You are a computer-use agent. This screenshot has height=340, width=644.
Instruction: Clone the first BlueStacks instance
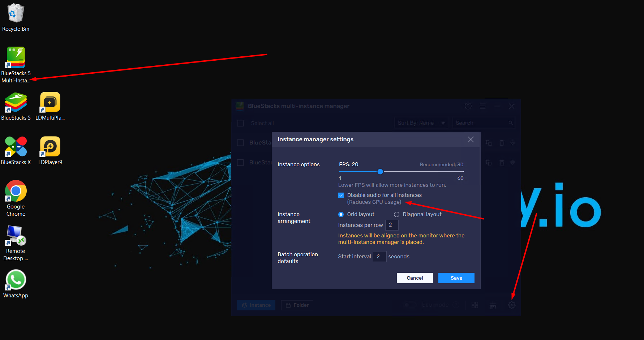[489, 143]
